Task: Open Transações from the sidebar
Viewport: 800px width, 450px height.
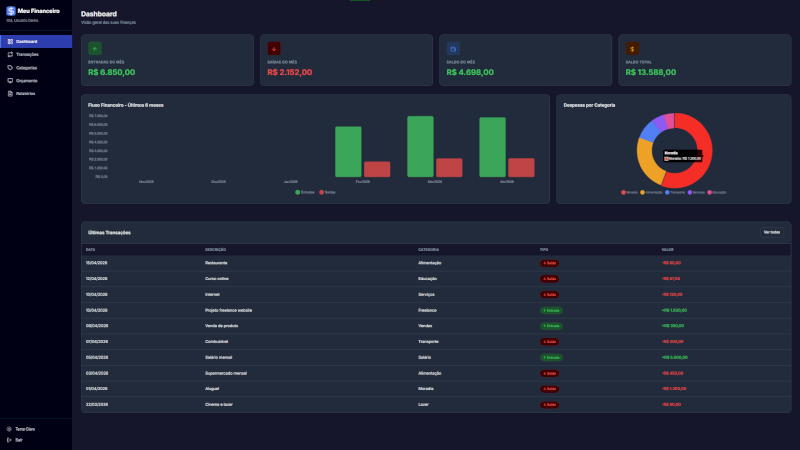Action: 36,55
